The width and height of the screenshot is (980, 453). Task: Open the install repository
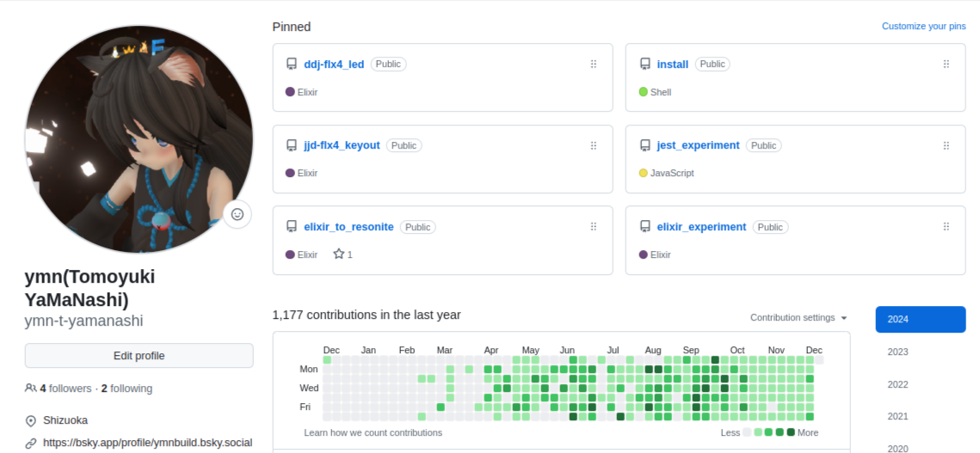click(x=673, y=64)
